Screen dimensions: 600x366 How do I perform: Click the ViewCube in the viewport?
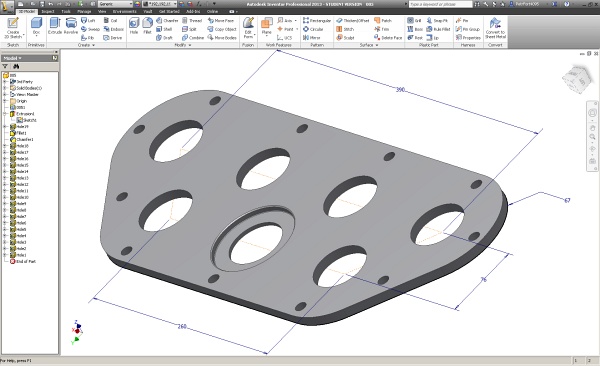(578, 79)
